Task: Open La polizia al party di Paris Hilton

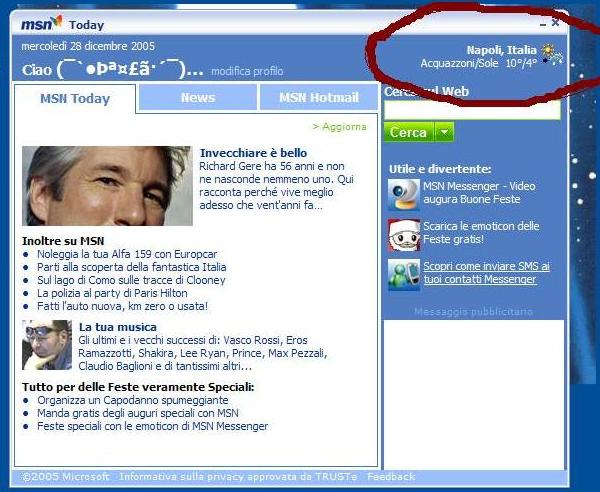Action: point(112,293)
